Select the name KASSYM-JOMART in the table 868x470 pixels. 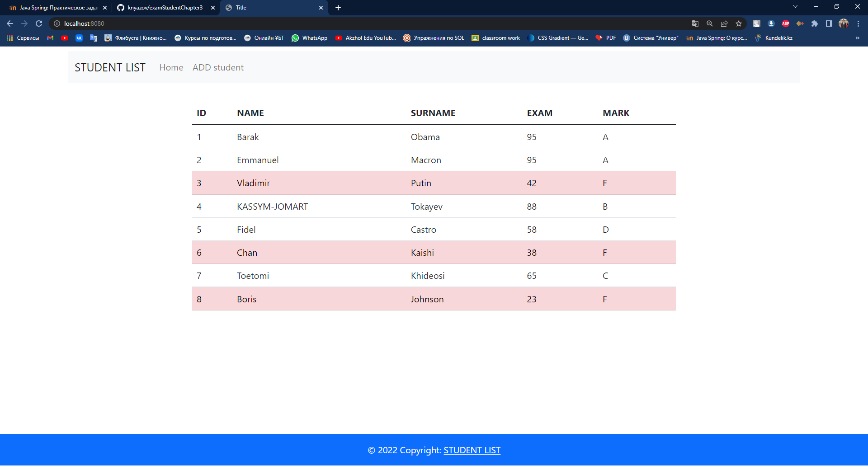click(x=272, y=207)
